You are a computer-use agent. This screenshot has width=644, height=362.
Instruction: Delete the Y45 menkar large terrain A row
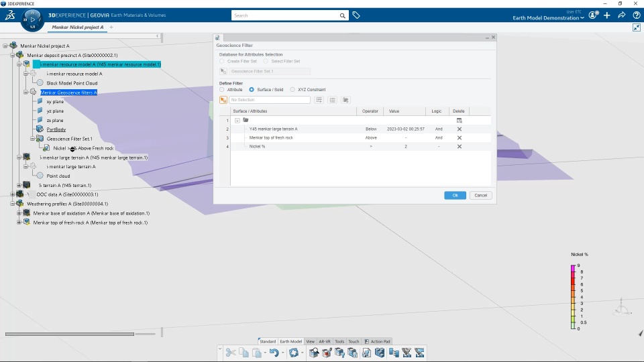click(x=459, y=129)
